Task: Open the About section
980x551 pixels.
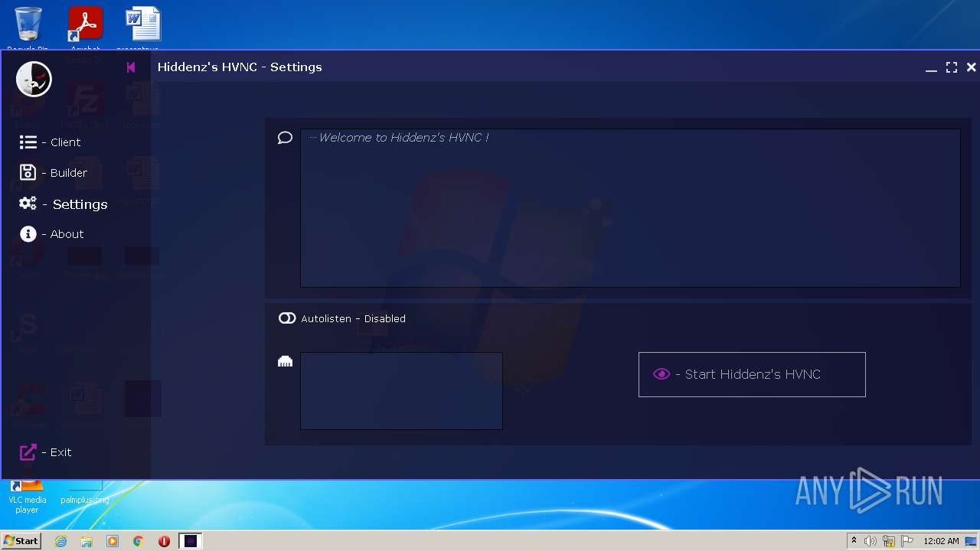Action: (51, 234)
